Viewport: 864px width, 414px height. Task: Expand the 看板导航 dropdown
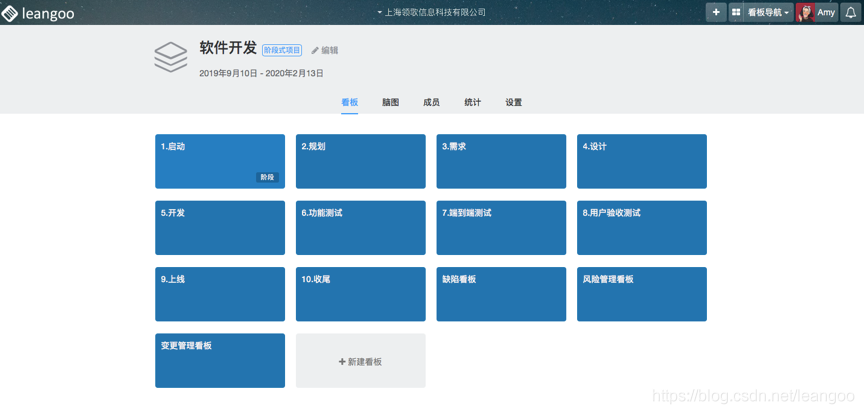pyautogui.click(x=768, y=13)
